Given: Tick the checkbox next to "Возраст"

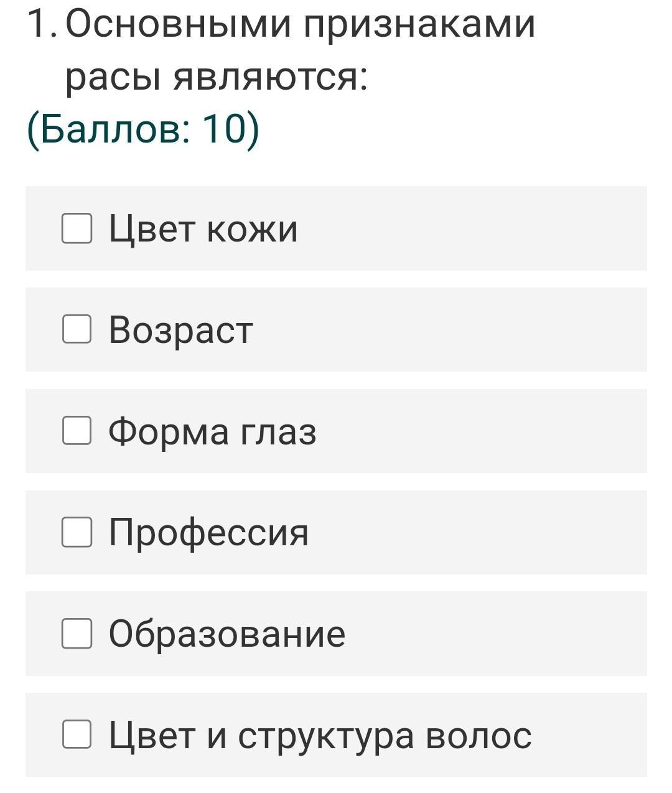Looking at the screenshot, I should click(x=77, y=329).
